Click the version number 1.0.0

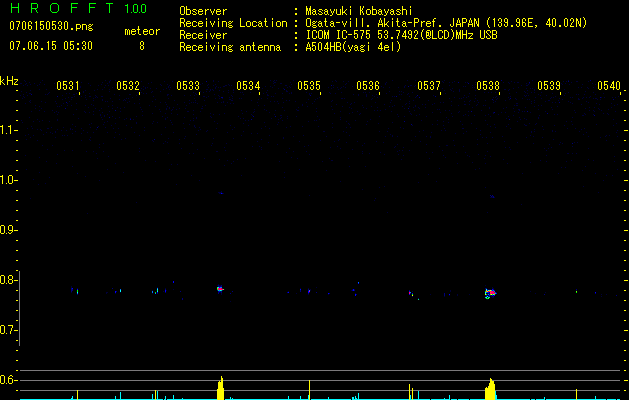(x=135, y=9)
